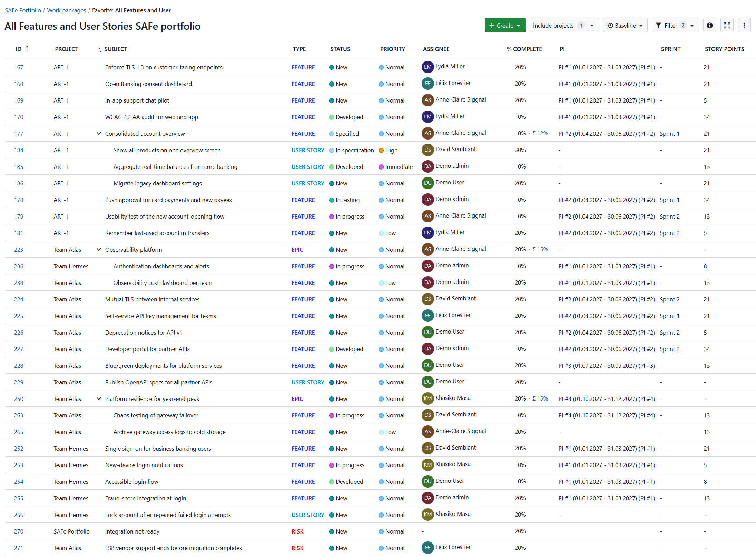Click the STORY POINTS column header

(x=724, y=49)
